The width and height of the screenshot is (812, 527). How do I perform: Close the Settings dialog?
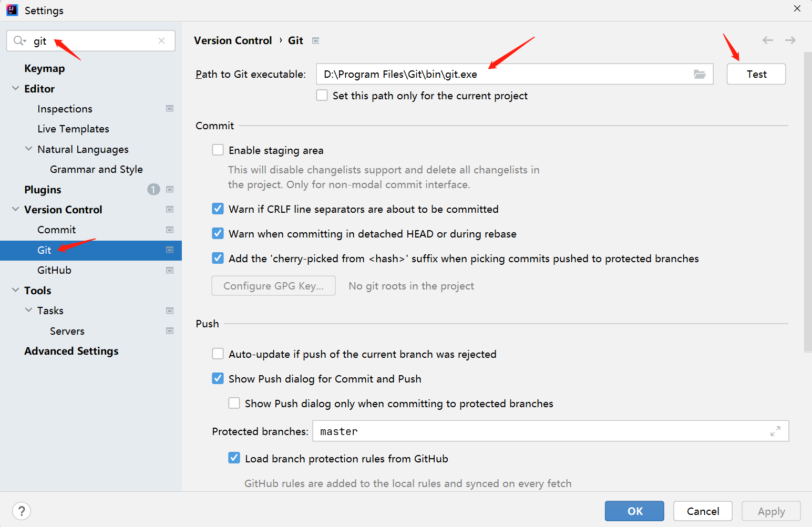point(797,8)
